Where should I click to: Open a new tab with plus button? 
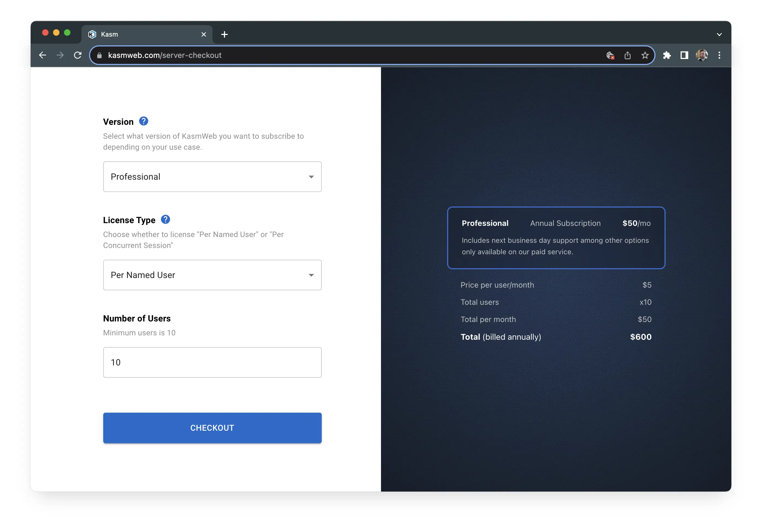224,34
